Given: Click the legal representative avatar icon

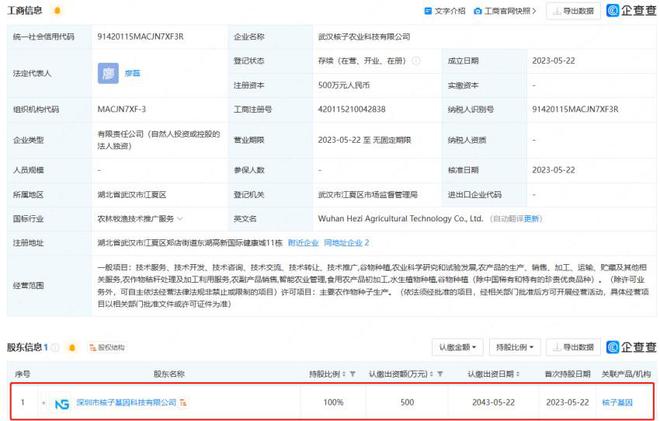Looking at the screenshot, I should [x=108, y=73].
